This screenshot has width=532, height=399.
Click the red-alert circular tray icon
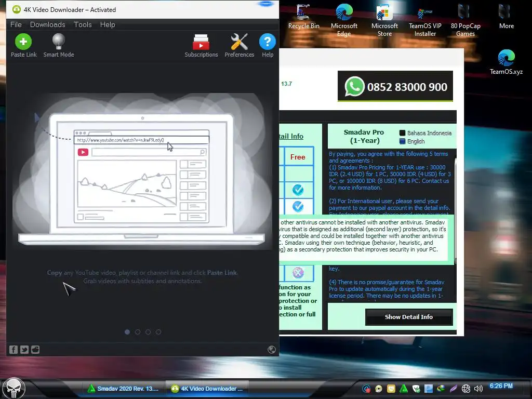[x=366, y=389]
